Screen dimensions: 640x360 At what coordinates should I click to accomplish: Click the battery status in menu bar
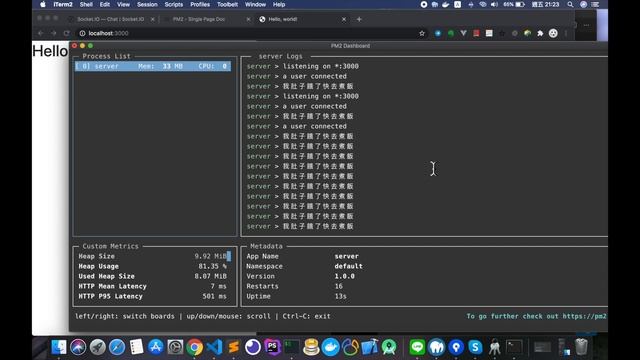pos(514,4)
